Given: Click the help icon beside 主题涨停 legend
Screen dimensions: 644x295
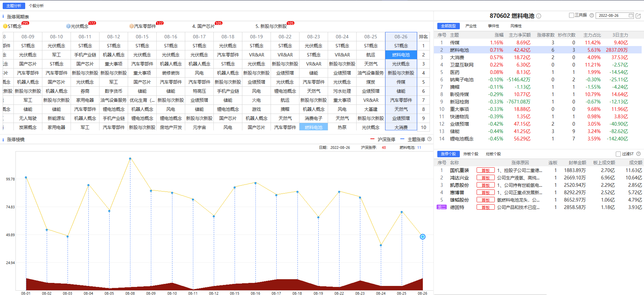Looking at the screenshot, I should tap(429, 139).
